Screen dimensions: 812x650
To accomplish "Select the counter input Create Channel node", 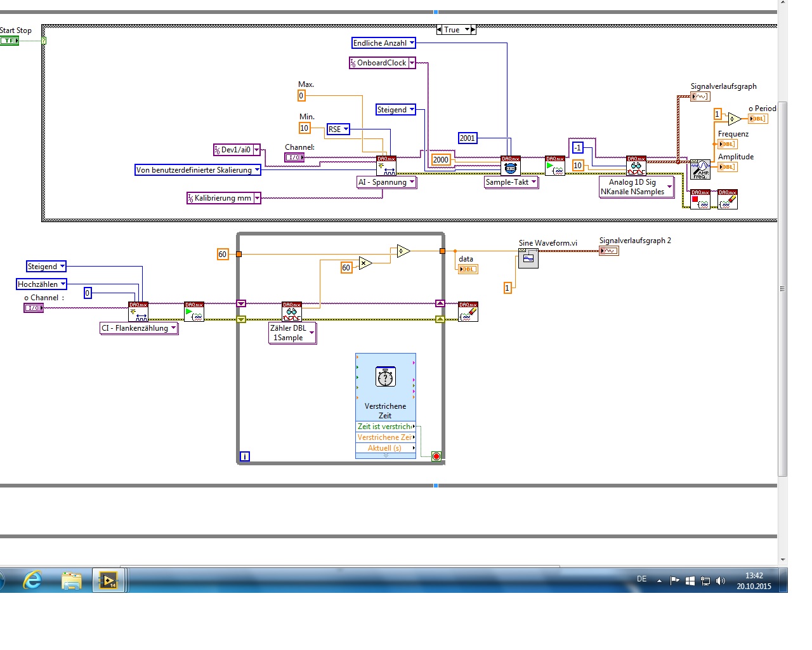I will (138, 312).
